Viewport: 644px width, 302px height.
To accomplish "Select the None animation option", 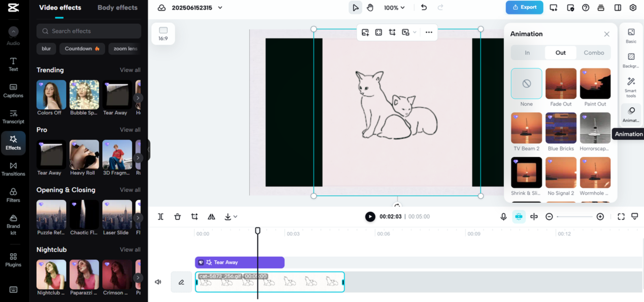I will point(526,84).
